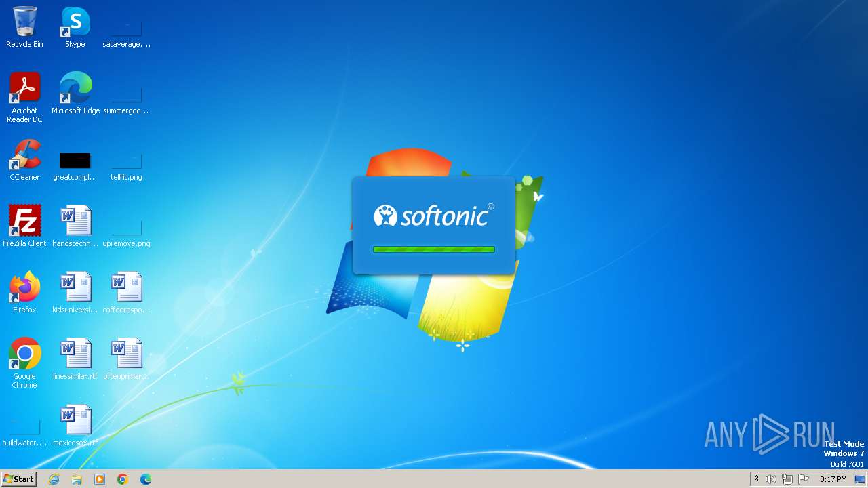Select the mexicosex.rtf document
Image resolution: width=868 pixels, height=488 pixels.
point(75,426)
